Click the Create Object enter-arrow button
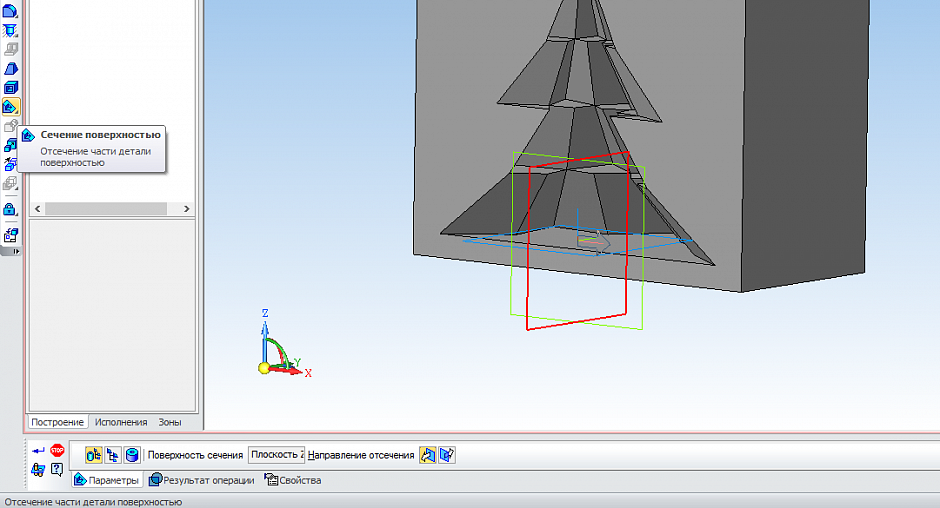Image resolution: width=940 pixels, height=508 pixels. (x=38, y=450)
